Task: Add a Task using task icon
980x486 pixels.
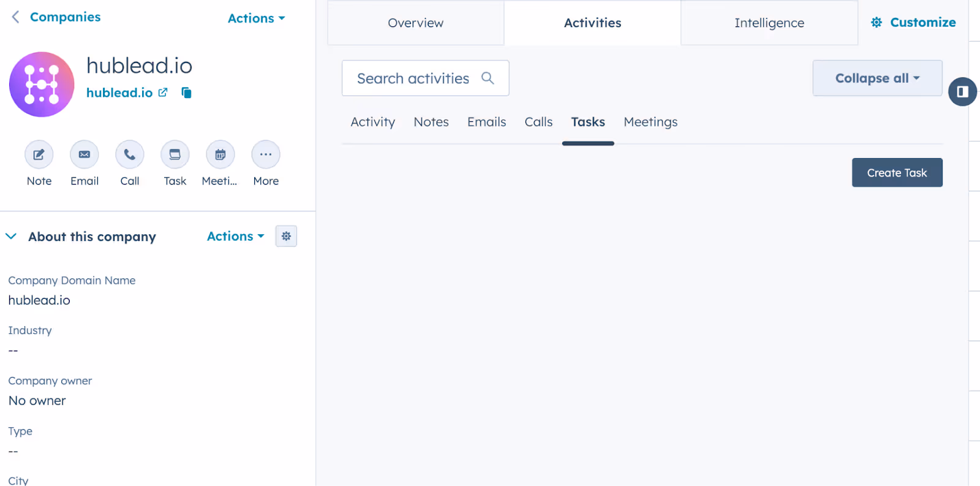Action: click(x=175, y=154)
